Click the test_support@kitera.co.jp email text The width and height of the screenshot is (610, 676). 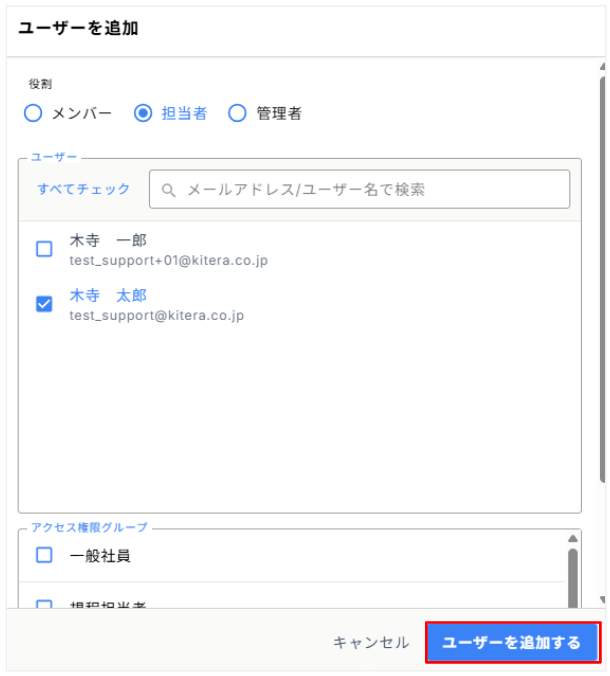pyautogui.click(x=157, y=315)
